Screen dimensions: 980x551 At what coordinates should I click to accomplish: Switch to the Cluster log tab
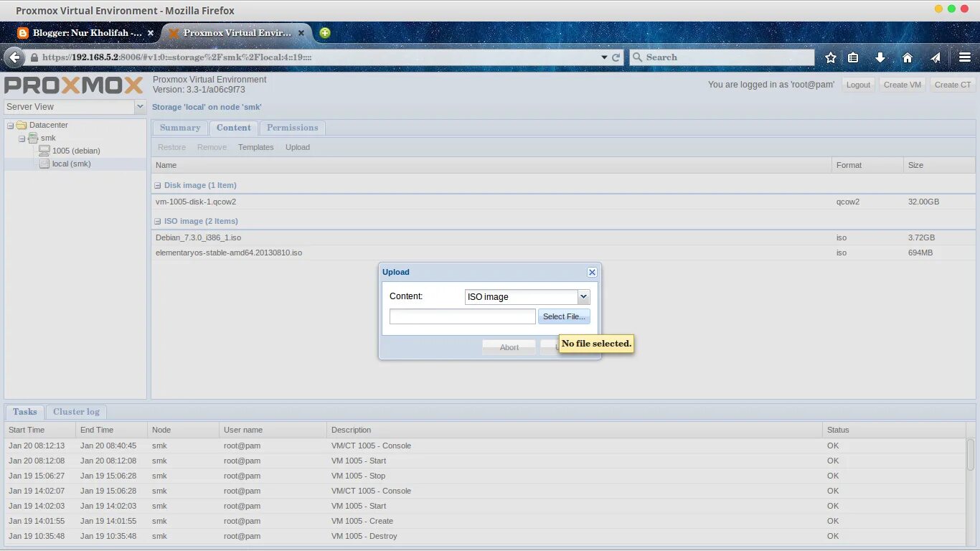(x=76, y=412)
